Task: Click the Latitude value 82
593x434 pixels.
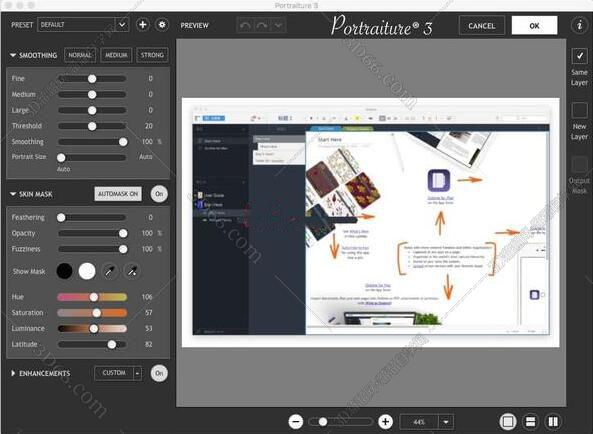Action: [149, 344]
